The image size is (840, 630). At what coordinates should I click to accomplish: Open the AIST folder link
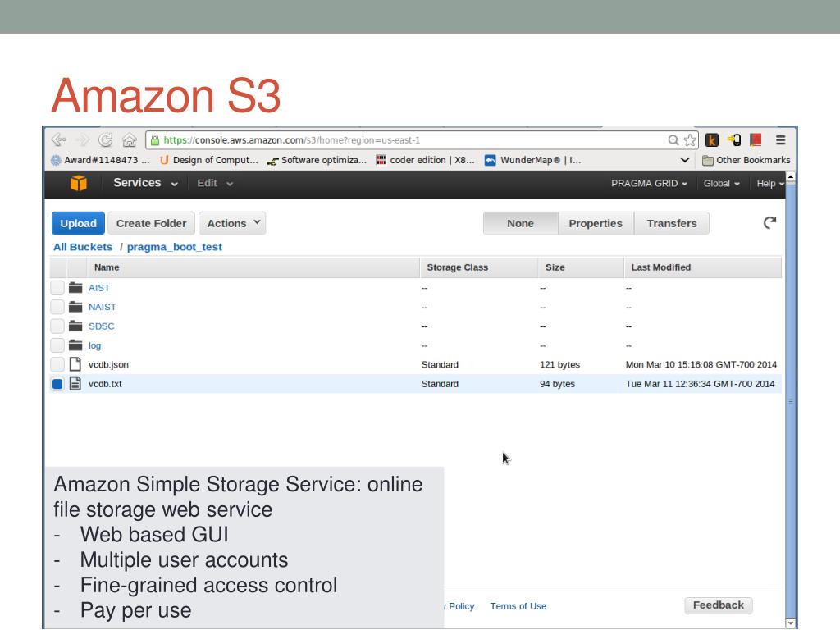pyautogui.click(x=99, y=288)
